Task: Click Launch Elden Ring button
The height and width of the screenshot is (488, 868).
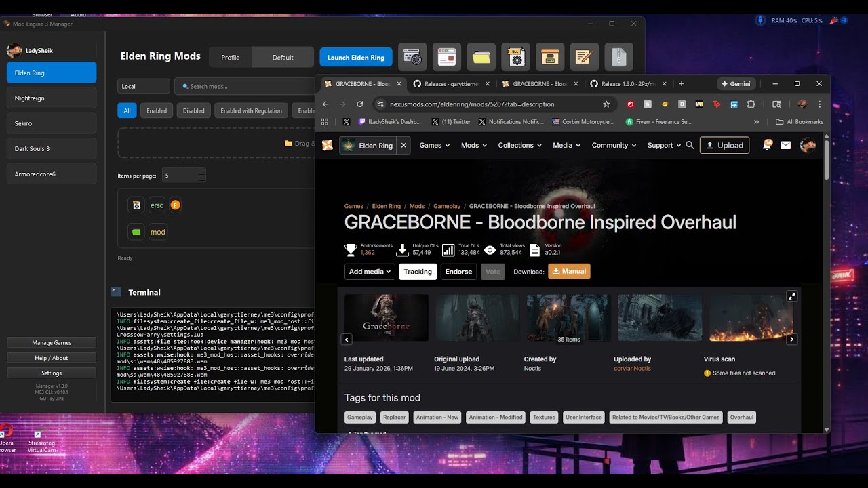Action: click(x=356, y=58)
